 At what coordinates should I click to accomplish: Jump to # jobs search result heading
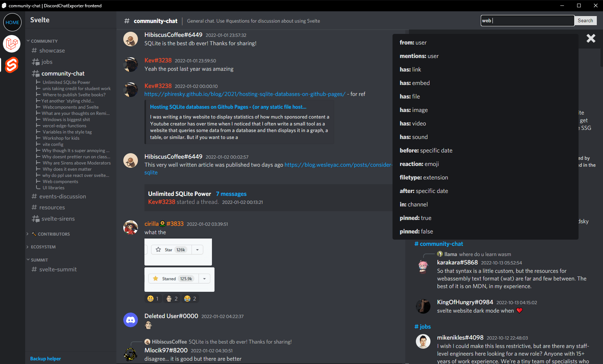[x=422, y=327]
